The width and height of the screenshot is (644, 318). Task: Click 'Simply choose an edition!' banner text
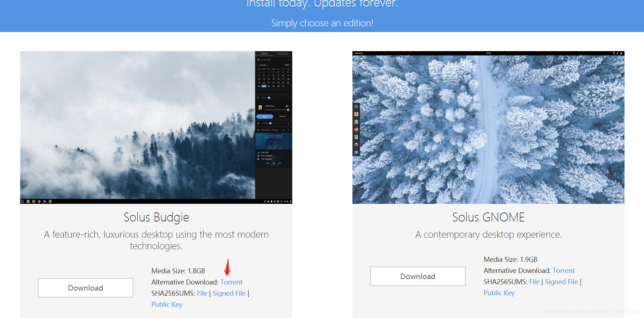point(322,23)
